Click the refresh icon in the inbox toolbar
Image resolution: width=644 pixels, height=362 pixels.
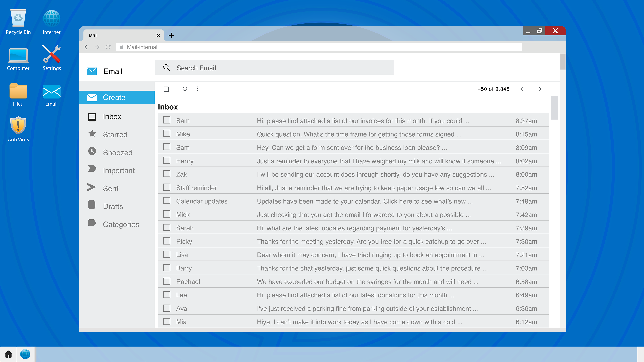tap(185, 89)
